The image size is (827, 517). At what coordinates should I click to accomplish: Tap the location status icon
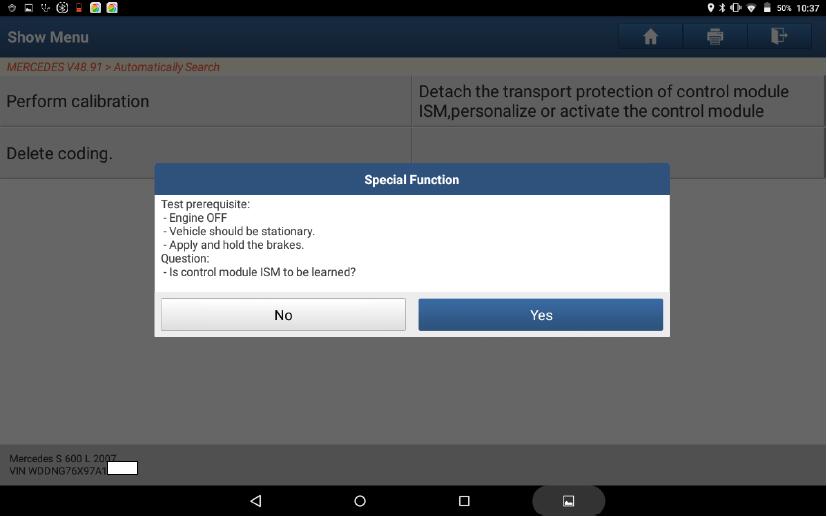click(710, 8)
